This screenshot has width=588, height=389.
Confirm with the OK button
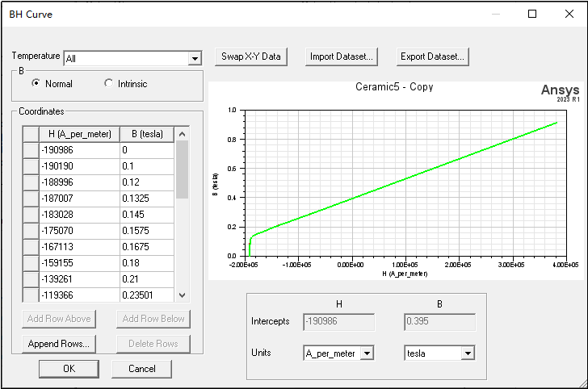tap(69, 368)
